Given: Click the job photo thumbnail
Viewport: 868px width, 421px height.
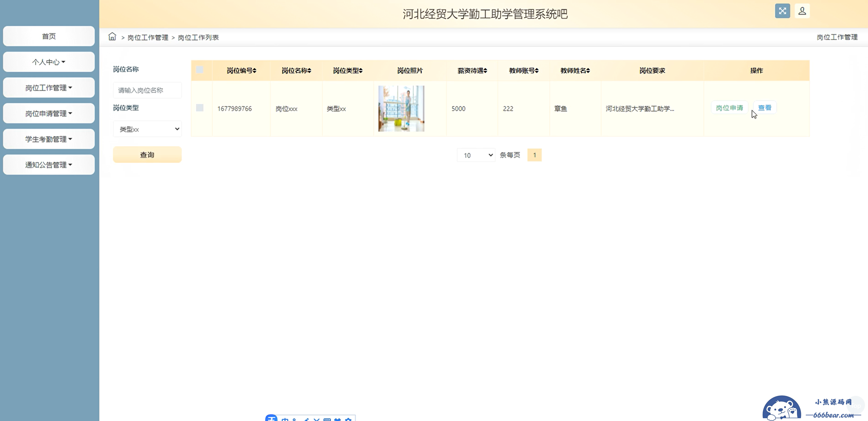Looking at the screenshot, I should (x=401, y=109).
